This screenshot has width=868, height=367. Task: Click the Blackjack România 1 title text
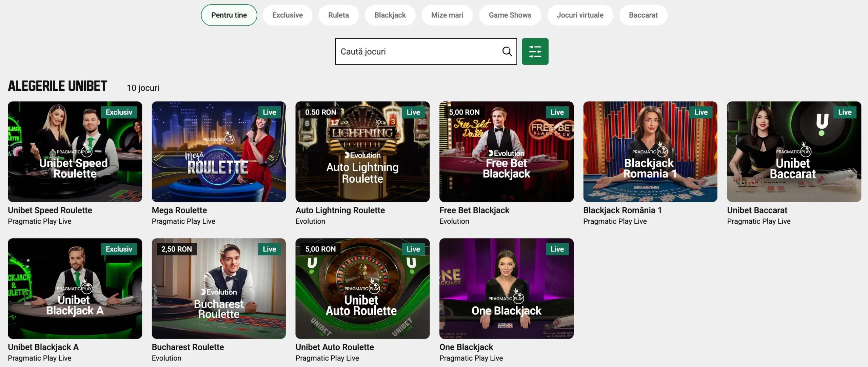click(623, 210)
